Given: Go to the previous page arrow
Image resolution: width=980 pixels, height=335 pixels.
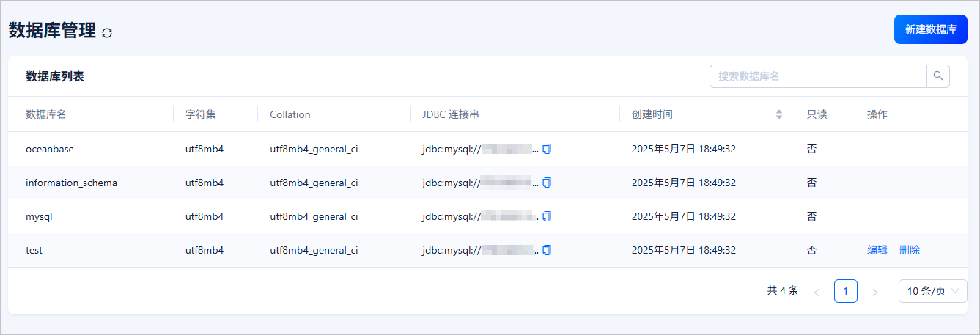Looking at the screenshot, I should [817, 292].
